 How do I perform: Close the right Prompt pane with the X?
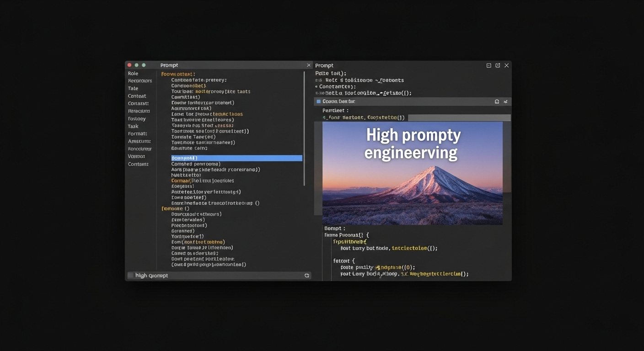[506, 65]
